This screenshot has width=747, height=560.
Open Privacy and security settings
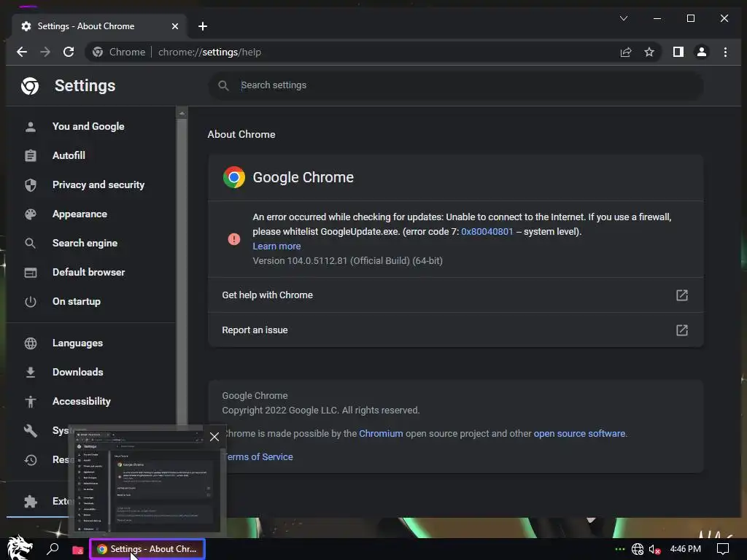(98, 184)
